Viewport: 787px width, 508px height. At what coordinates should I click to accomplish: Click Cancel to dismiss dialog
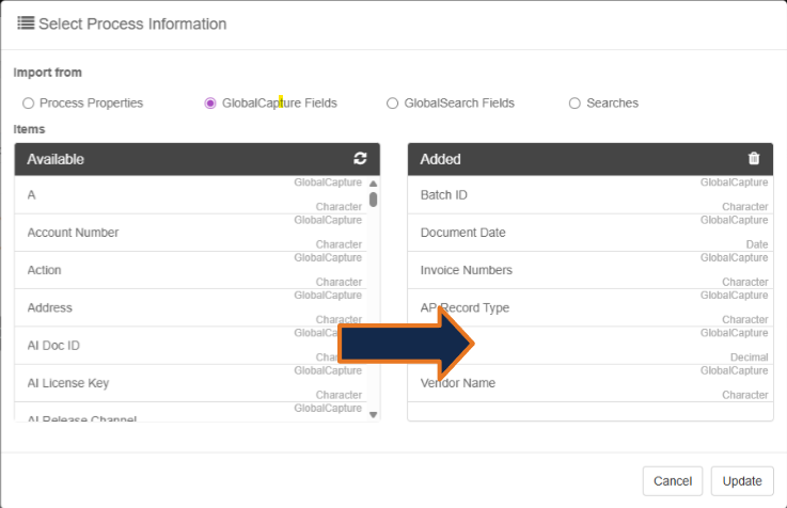point(673,481)
